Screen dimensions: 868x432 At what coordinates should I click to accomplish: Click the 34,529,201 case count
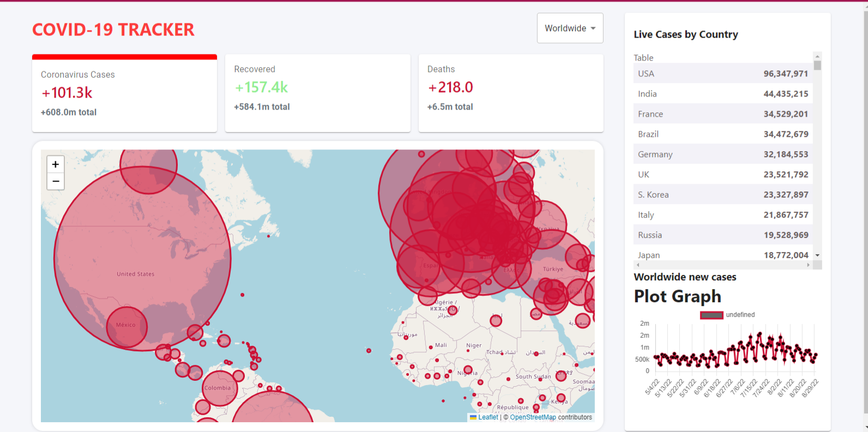(x=786, y=114)
